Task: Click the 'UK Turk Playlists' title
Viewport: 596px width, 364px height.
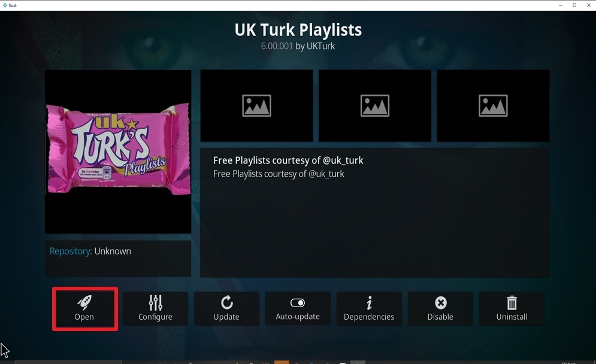Action: [298, 30]
